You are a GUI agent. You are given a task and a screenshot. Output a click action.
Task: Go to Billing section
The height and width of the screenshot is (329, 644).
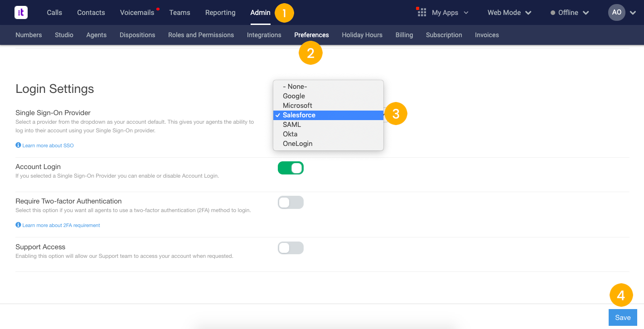404,35
